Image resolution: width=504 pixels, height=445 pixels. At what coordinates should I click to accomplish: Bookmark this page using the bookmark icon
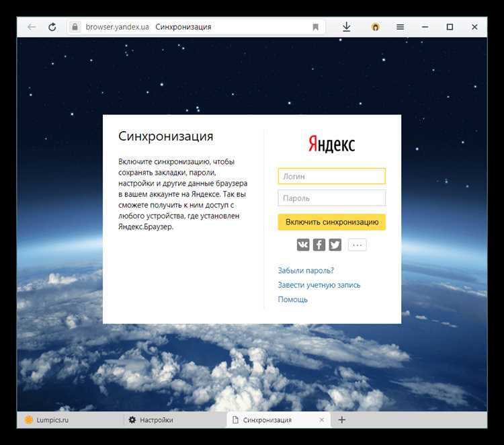click(315, 27)
